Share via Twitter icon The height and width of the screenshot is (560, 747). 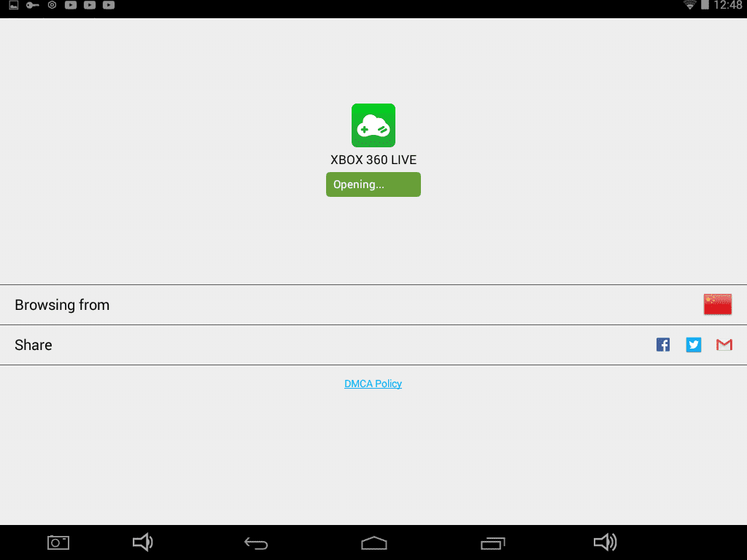(x=693, y=344)
